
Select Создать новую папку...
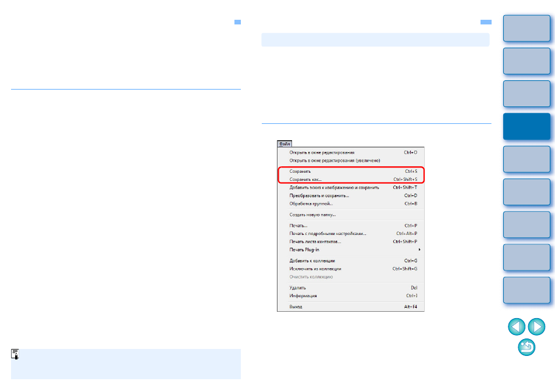(350, 215)
